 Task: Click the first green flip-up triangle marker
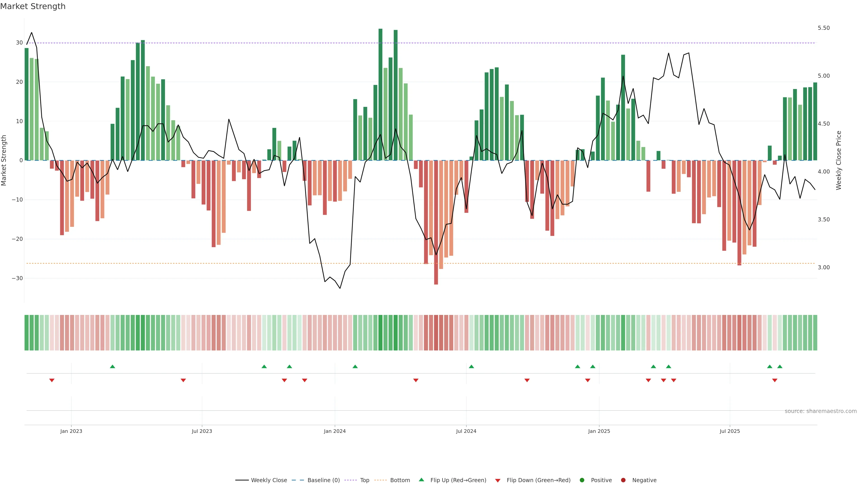(113, 366)
